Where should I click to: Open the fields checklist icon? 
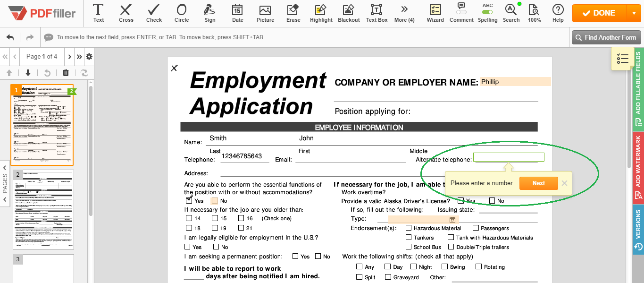[623, 59]
